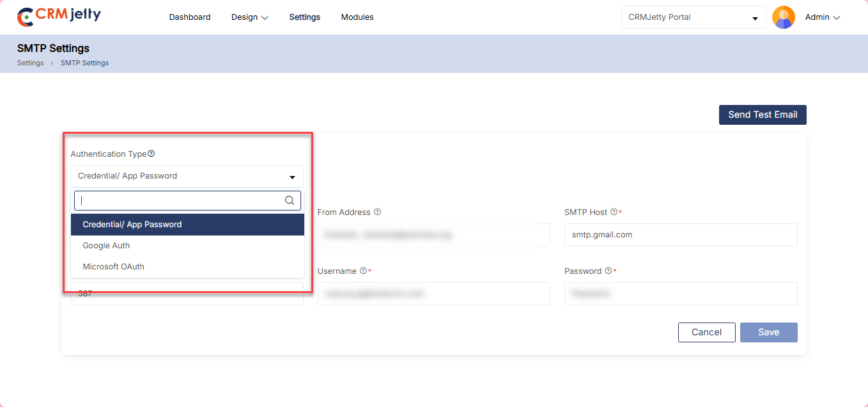Pick Credential/ App Password option
The width and height of the screenshot is (868, 407).
coord(132,225)
